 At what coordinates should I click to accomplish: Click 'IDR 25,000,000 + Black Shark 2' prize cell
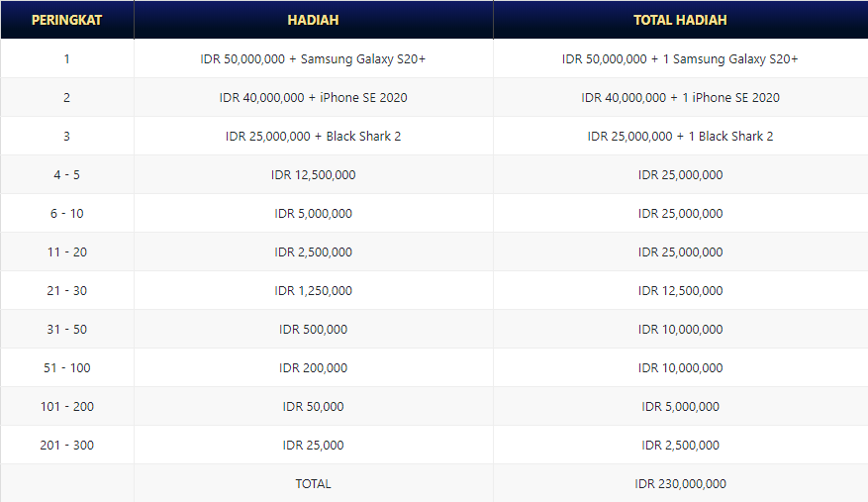(x=314, y=137)
